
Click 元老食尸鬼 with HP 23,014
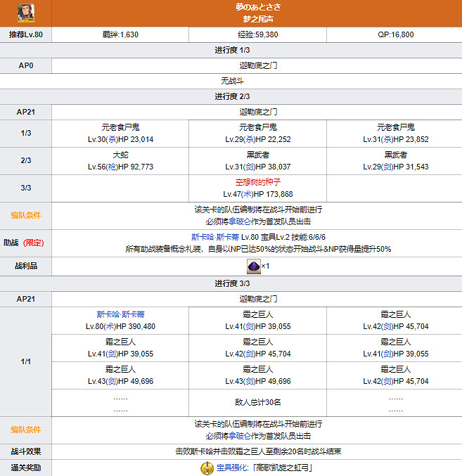[120, 127]
